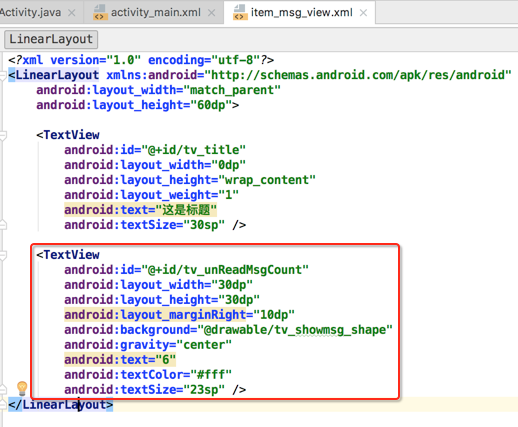Click the highlighted android:text="6" attribute

(x=120, y=360)
